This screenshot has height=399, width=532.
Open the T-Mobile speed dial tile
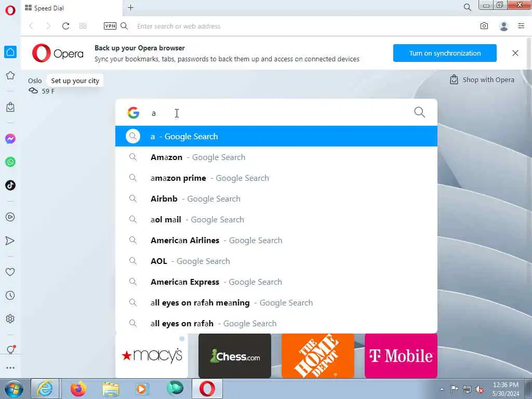(x=401, y=355)
